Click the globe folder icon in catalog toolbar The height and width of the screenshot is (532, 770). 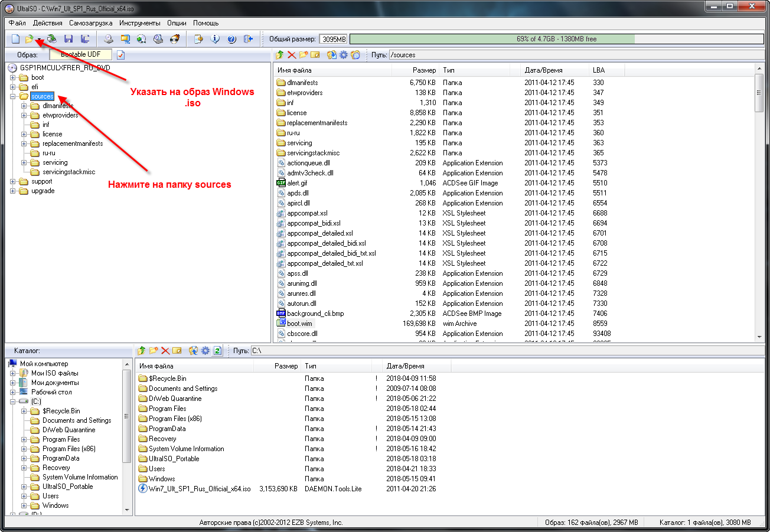(x=194, y=350)
